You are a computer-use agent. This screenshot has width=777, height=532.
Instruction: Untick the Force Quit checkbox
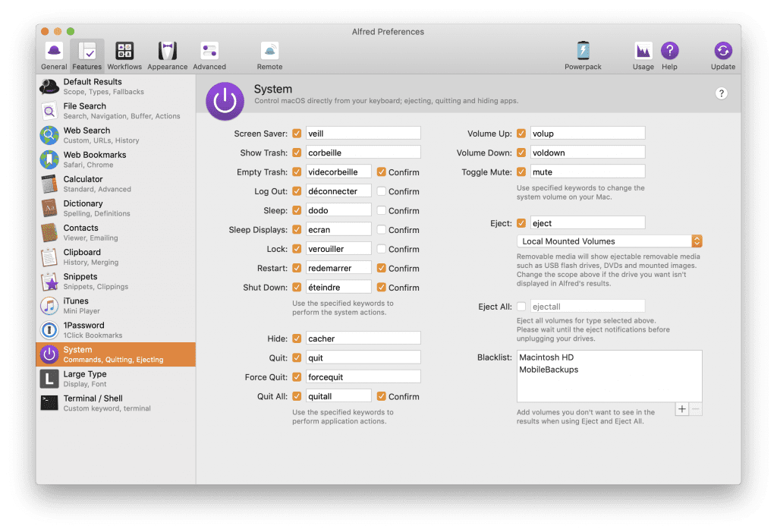(297, 377)
